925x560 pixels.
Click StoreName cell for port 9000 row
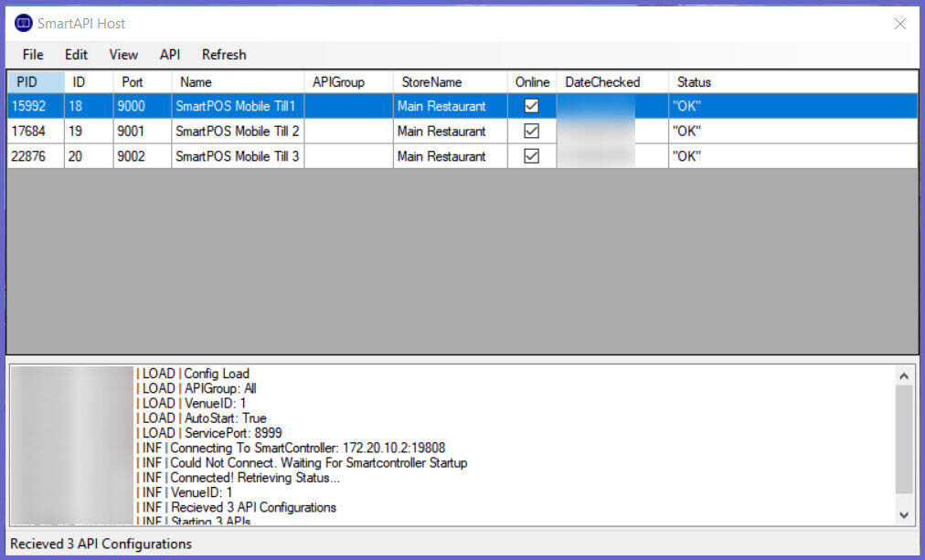point(450,106)
